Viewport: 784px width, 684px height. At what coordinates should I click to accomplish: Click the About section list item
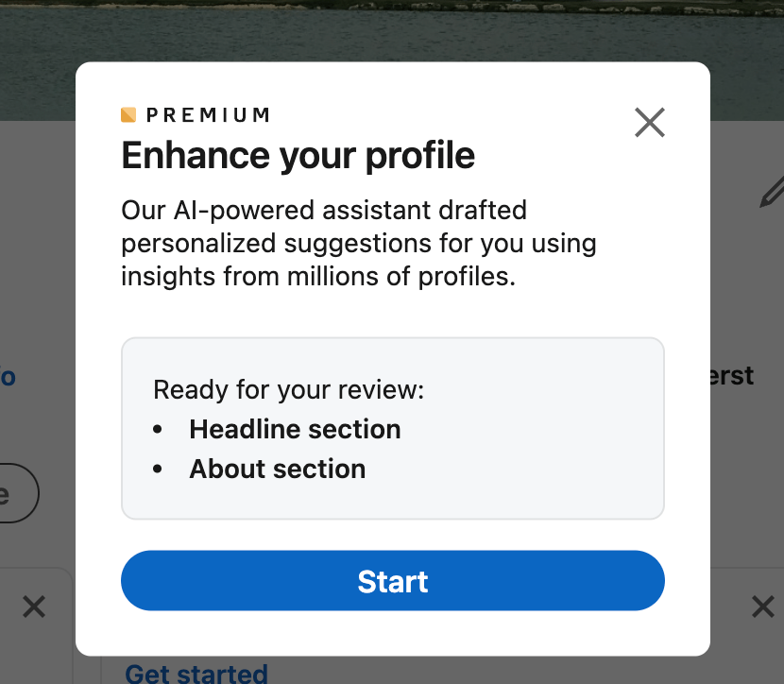pos(277,469)
